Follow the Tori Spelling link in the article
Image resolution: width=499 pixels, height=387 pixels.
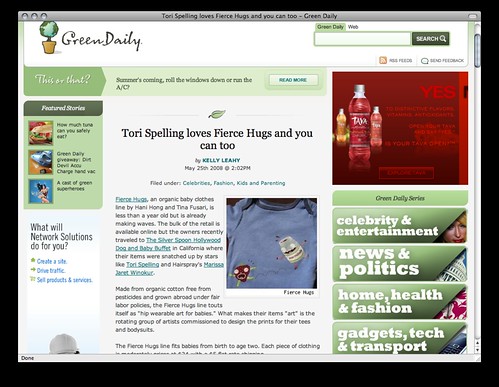tap(143, 265)
